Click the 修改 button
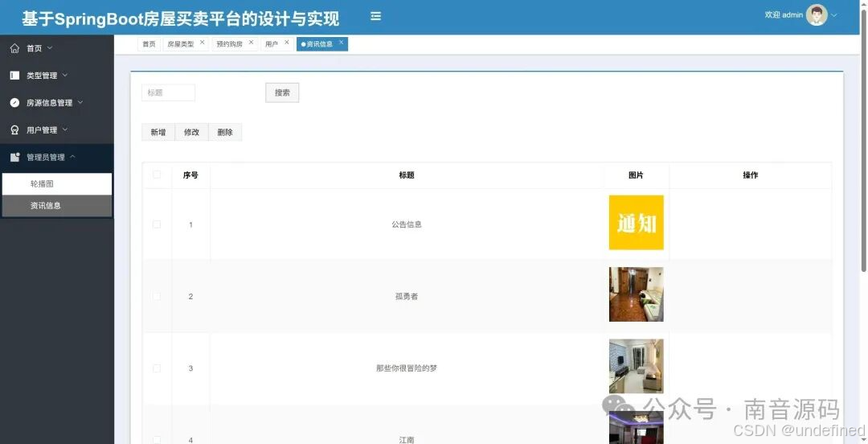The width and height of the screenshot is (868, 444). [x=191, y=132]
